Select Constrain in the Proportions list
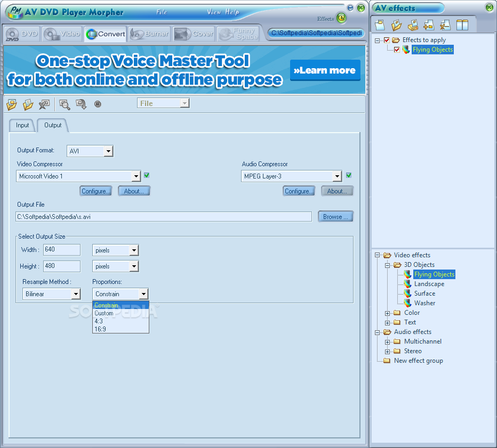The image size is (497, 448). [x=121, y=305]
